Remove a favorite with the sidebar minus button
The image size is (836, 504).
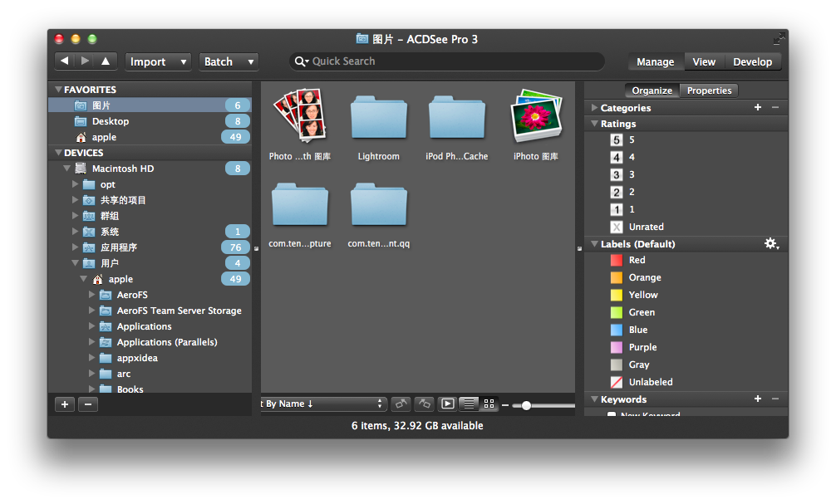(x=88, y=404)
